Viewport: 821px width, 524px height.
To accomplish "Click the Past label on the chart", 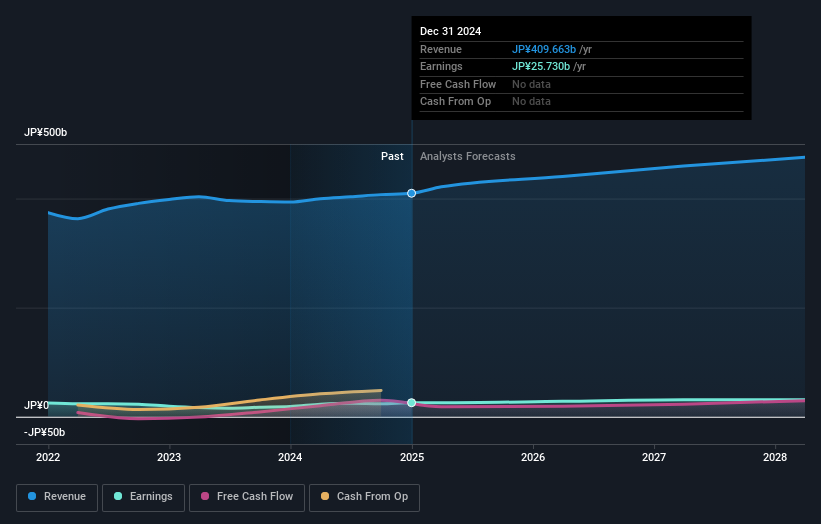I will point(392,157).
